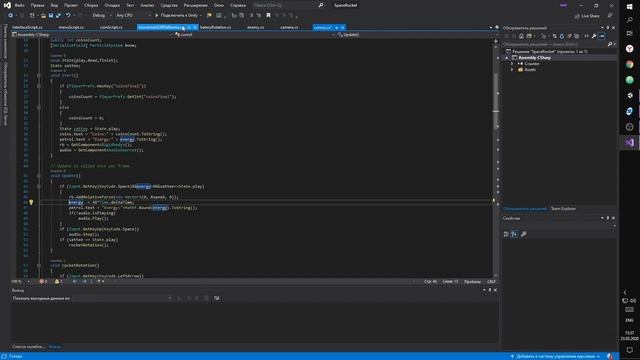The width and height of the screenshot is (640, 360).
Task: Click the lightbulb quick actions icon
Action: coord(31,202)
